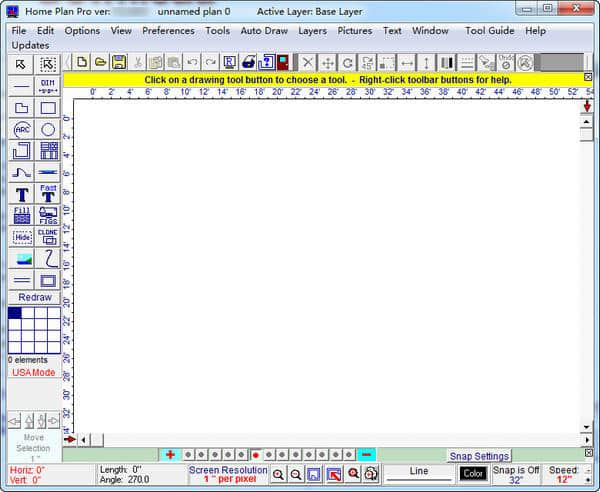600x492 pixels.
Task: Click the zoom in magnifier icon
Action: [x=279, y=474]
